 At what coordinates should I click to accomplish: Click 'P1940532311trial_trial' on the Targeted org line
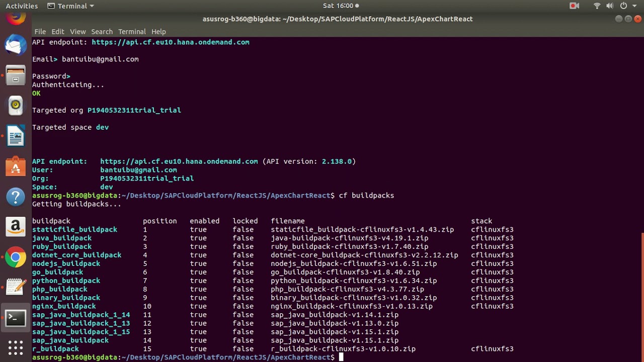(x=134, y=110)
